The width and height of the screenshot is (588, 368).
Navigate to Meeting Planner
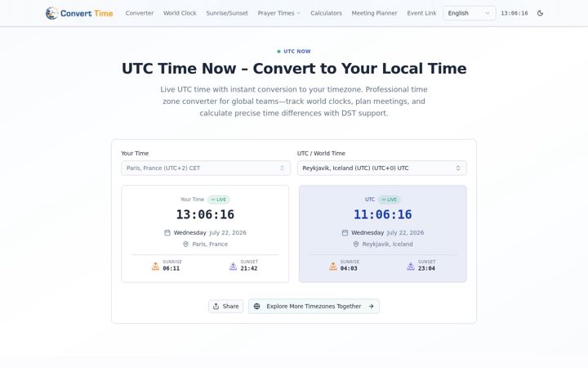click(x=374, y=13)
